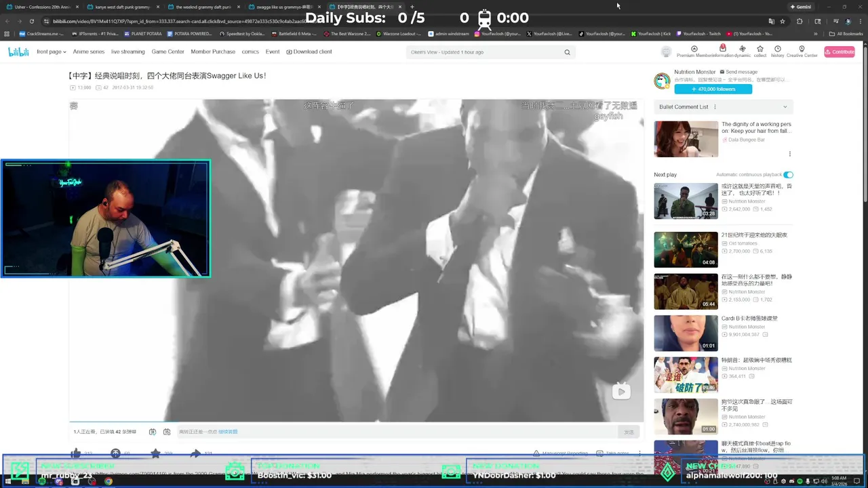Screen dimensions: 868x488
Task: Click Battlefield 6 Meta bookmark
Action: pyautogui.click(x=294, y=33)
